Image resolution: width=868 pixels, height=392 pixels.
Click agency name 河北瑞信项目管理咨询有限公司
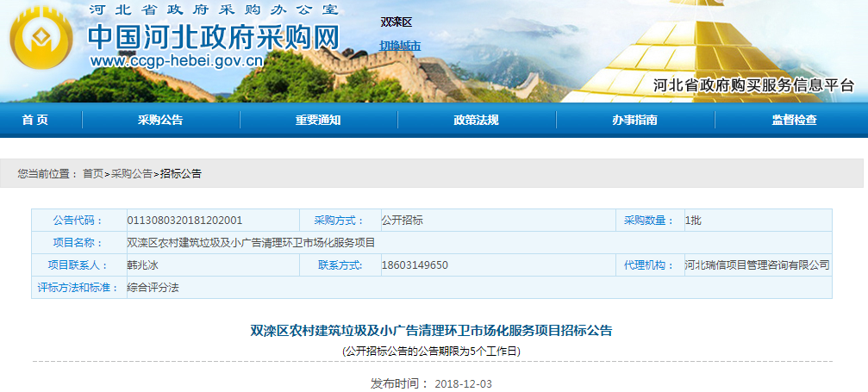[x=757, y=264]
